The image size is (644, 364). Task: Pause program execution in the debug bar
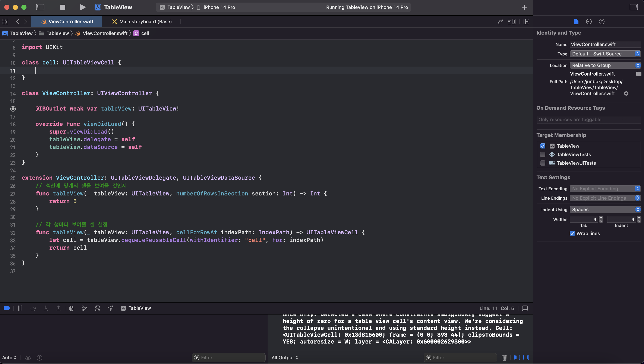point(20,308)
